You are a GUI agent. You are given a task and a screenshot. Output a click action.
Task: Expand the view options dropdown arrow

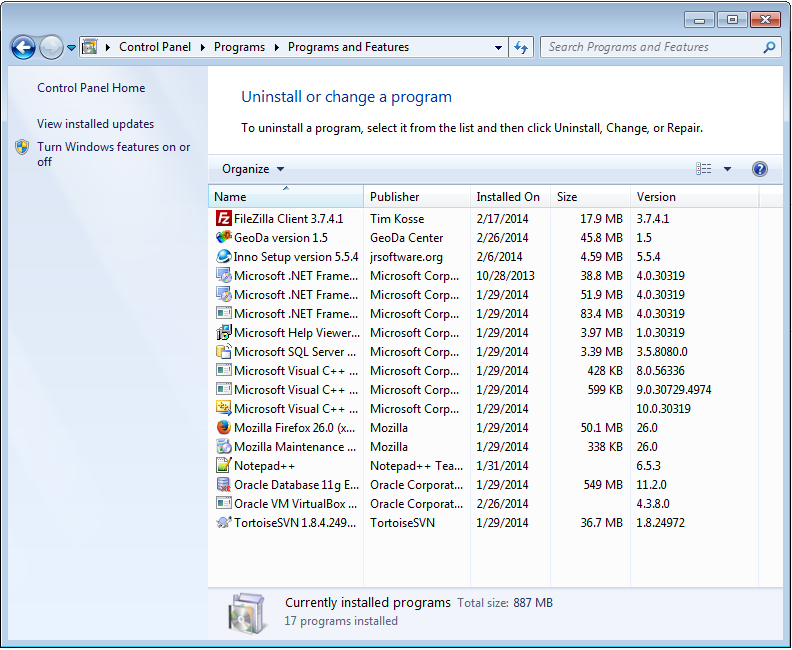pos(727,169)
